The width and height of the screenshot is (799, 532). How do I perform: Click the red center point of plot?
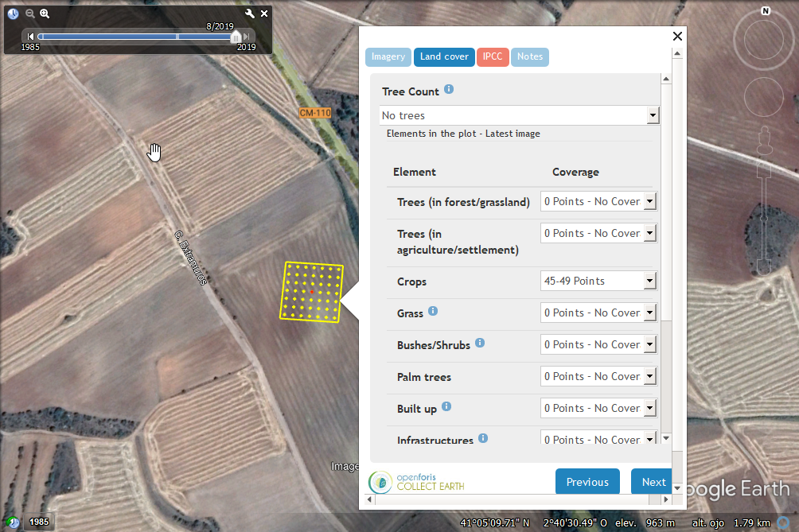point(312,292)
